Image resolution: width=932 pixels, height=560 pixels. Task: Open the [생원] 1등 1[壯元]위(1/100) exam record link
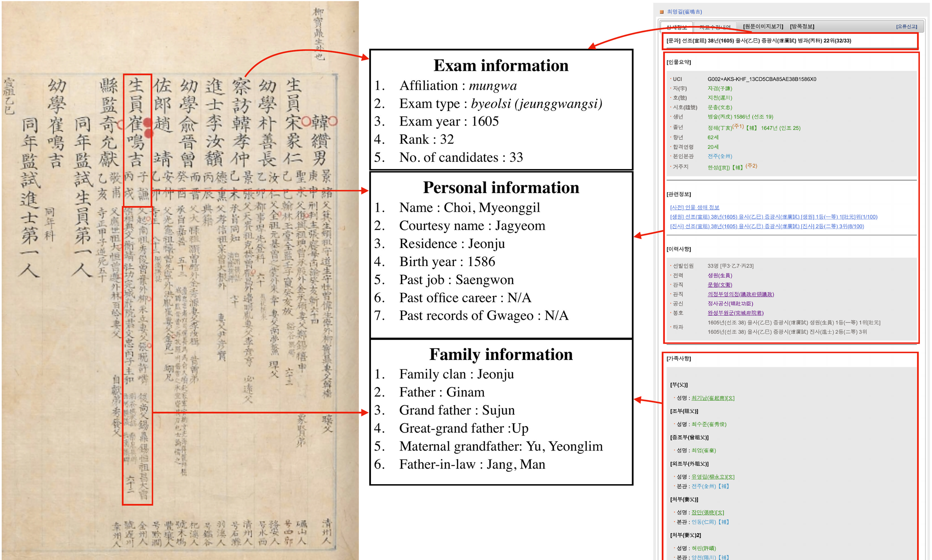pyautogui.click(x=773, y=217)
